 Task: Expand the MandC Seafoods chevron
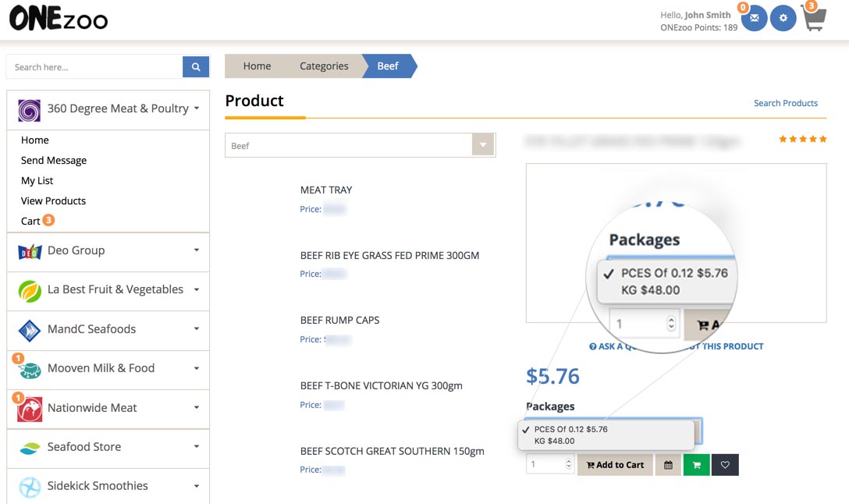click(197, 328)
